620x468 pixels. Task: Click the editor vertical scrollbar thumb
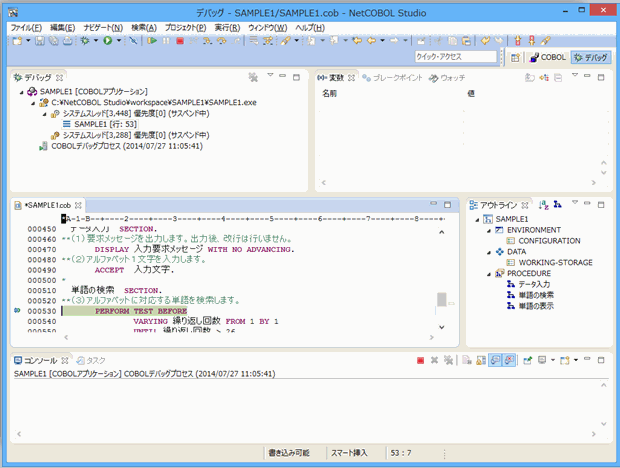(442, 300)
